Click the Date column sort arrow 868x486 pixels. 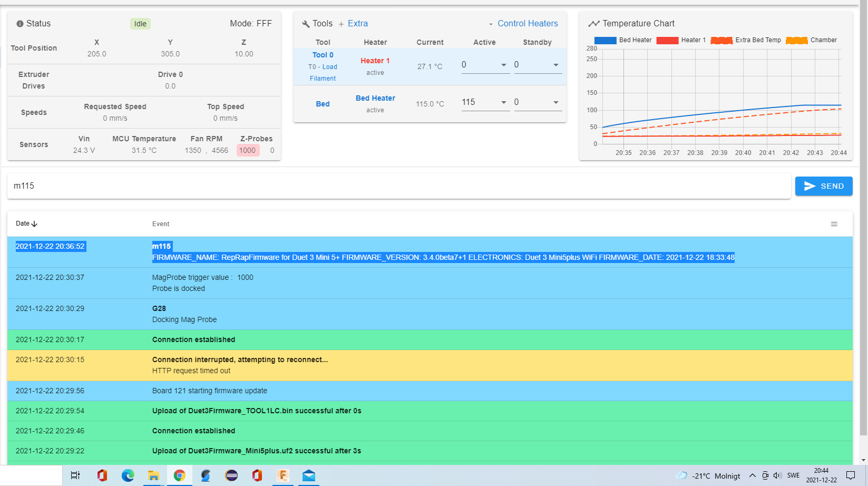coord(34,224)
